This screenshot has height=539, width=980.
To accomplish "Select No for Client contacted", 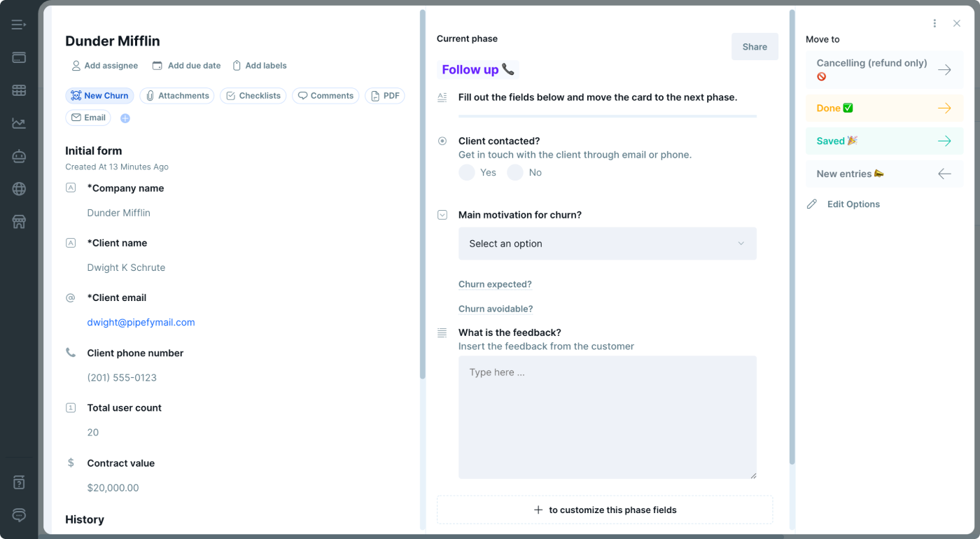I will (x=514, y=172).
